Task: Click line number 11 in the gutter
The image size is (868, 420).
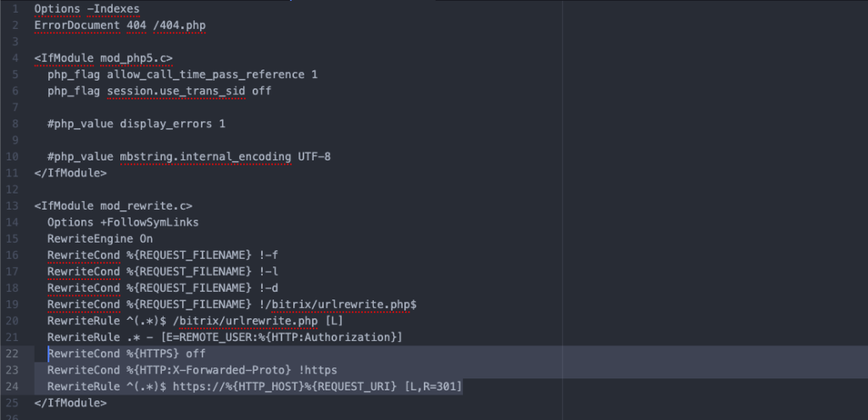Action: click(x=14, y=172)
